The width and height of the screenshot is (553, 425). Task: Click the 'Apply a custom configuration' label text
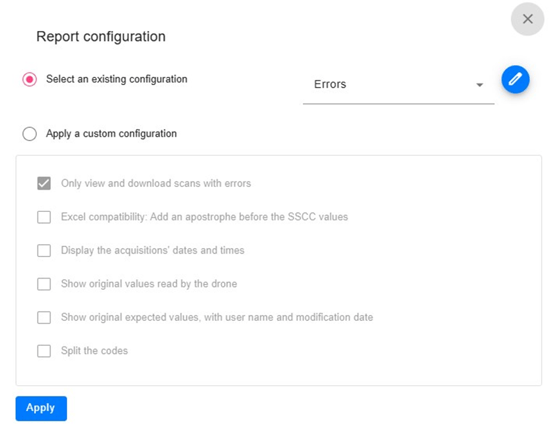point(111,134)
